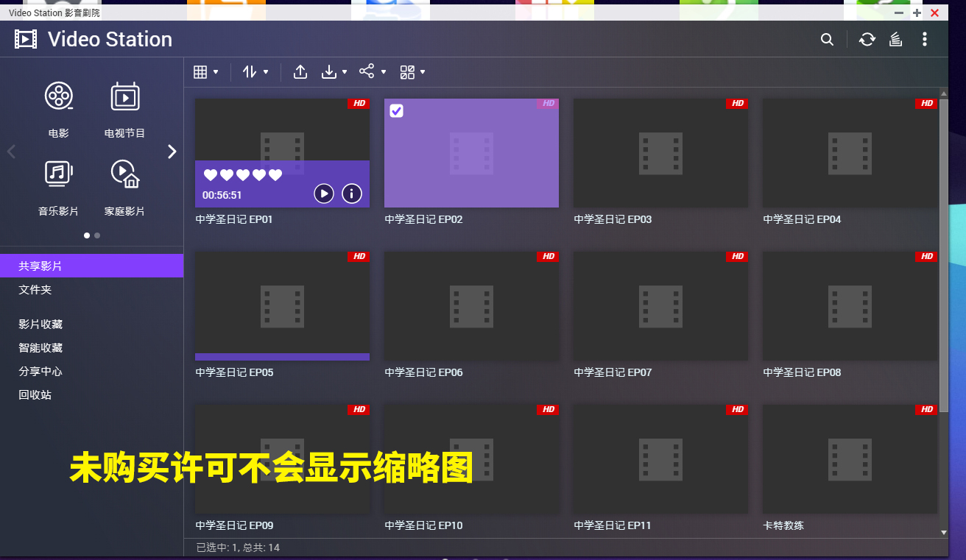The image size is (966, 560).
Task: Click the share icon in the toolbar
Action: pyautogui.click(x=367, y=71)
